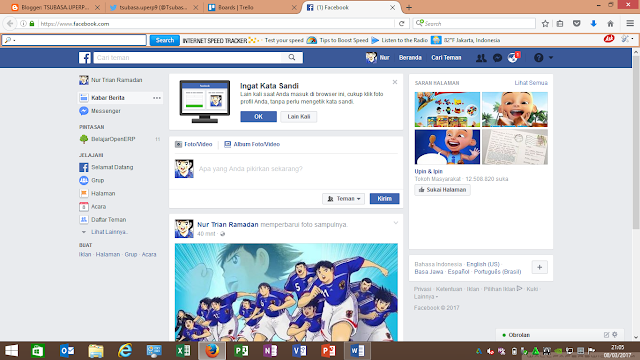Viewport: 640px width, 360px height.
Task: Click the OK button for Ingat Kata Sandi
Action: pyautogui.click(x=258, y=117)
